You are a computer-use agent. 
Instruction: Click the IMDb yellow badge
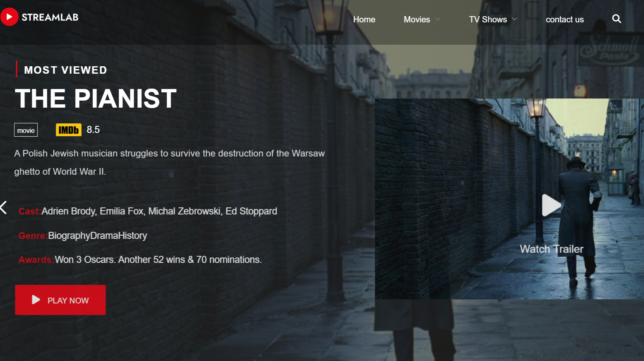pyautogui.click(x=69, y=130)
